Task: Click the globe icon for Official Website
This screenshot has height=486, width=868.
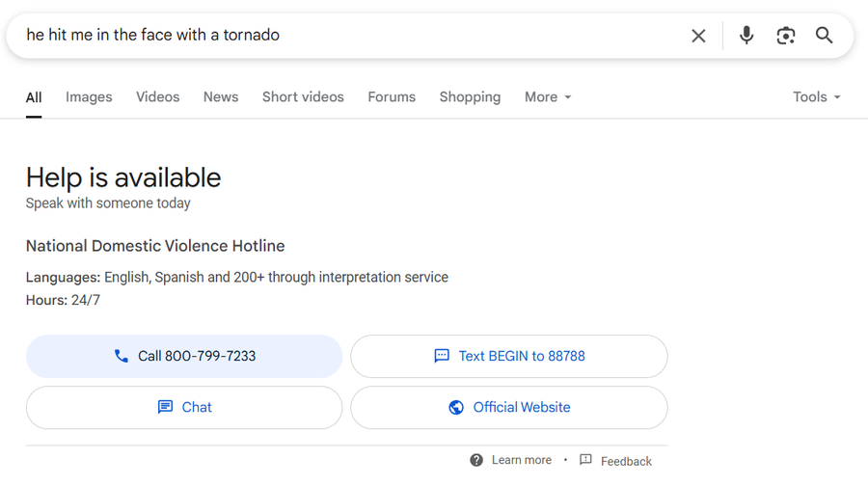Action: [456, 407]
